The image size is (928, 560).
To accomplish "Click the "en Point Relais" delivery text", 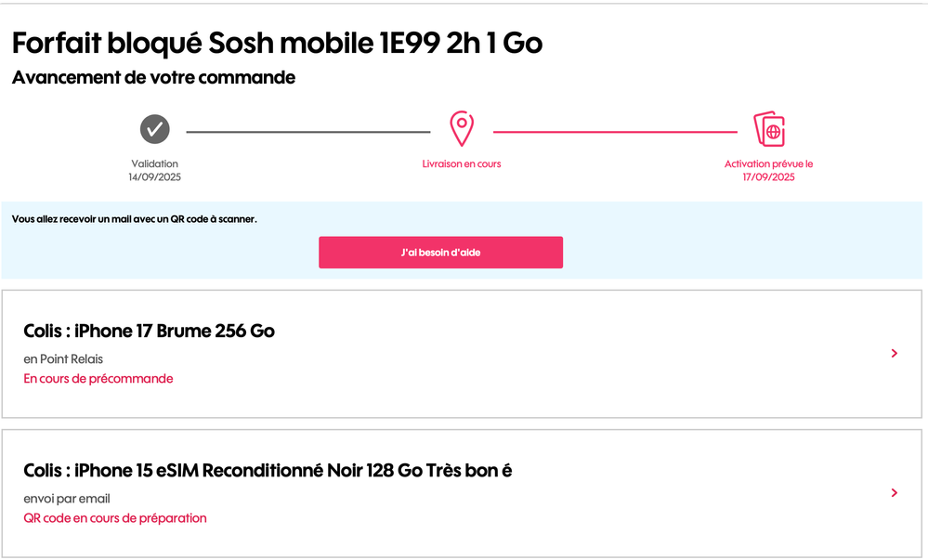I will [x=64, y=358].
